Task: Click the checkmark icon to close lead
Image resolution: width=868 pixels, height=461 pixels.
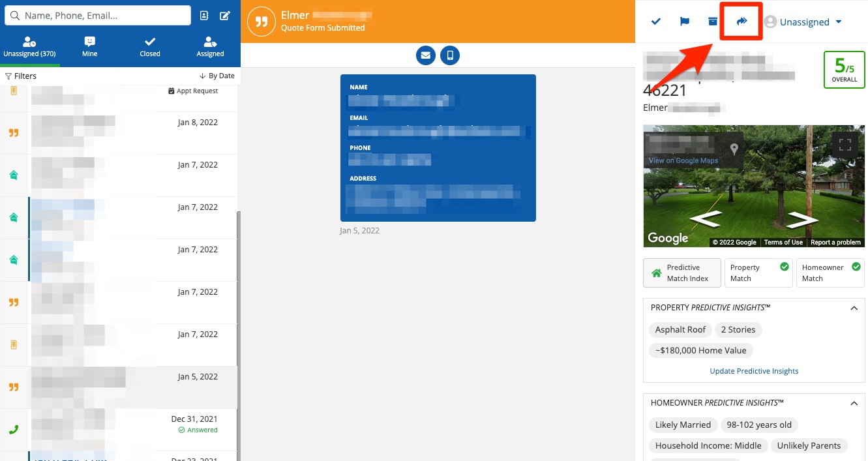Action: 656,22
